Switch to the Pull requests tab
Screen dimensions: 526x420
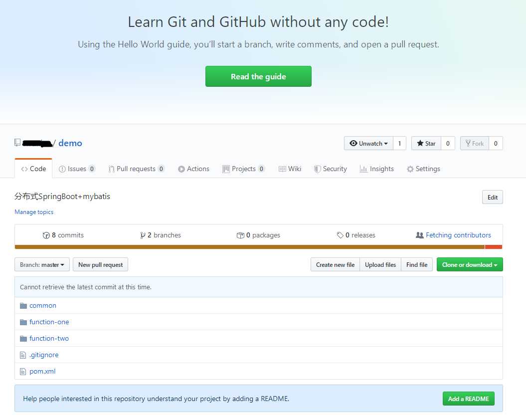pos(136,169)
